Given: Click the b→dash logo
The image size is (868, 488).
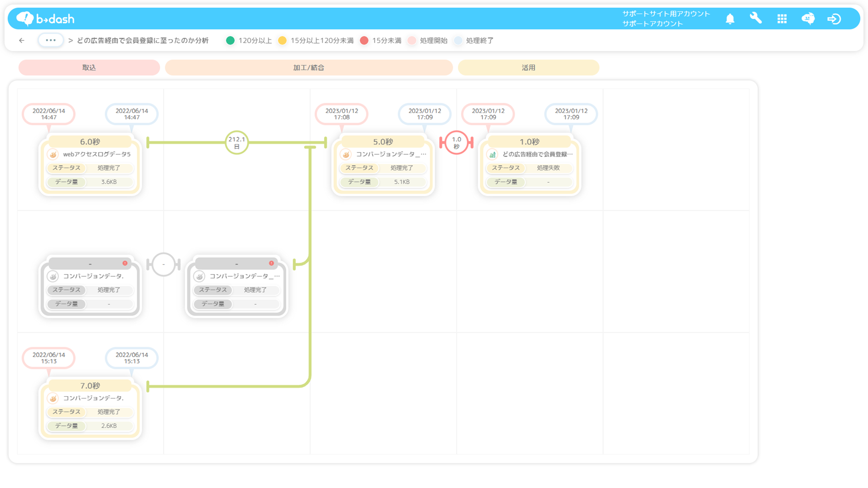Looking at the screenshot, I should click(x=45, y=18).
